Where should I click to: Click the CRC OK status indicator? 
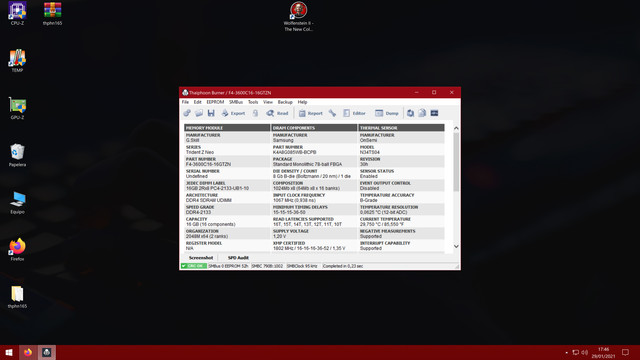(x=194, y=266)
